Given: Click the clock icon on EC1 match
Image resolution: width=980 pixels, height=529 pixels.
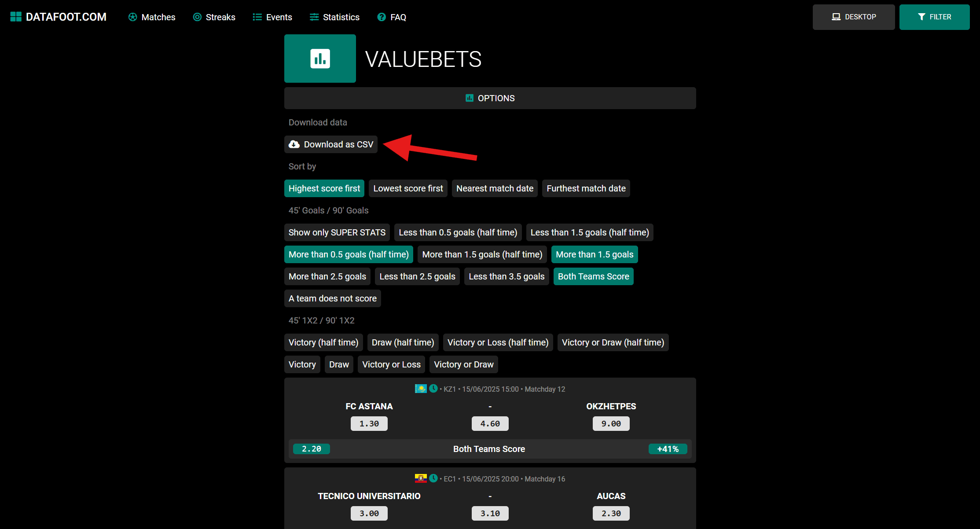Looking at the screenshot, I should (x=433, y=478).
